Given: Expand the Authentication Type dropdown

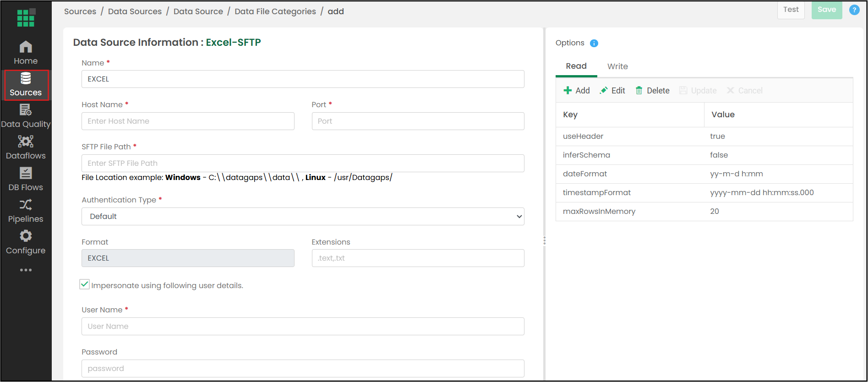Looking at the screenshot, I should [303, 216].
